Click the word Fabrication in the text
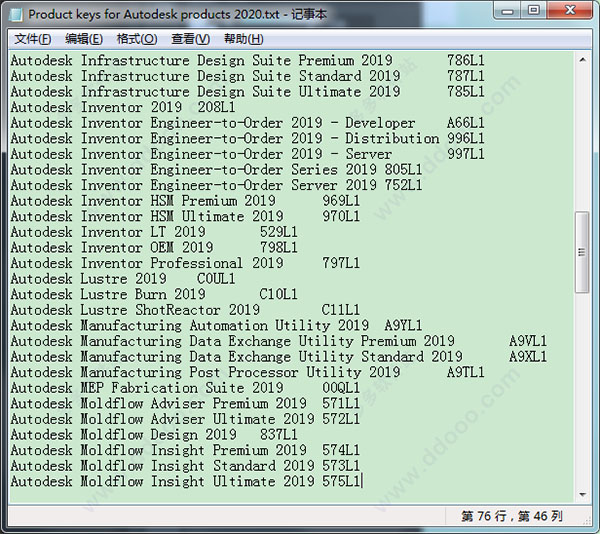600x534 pixels. tap(155, 388)
